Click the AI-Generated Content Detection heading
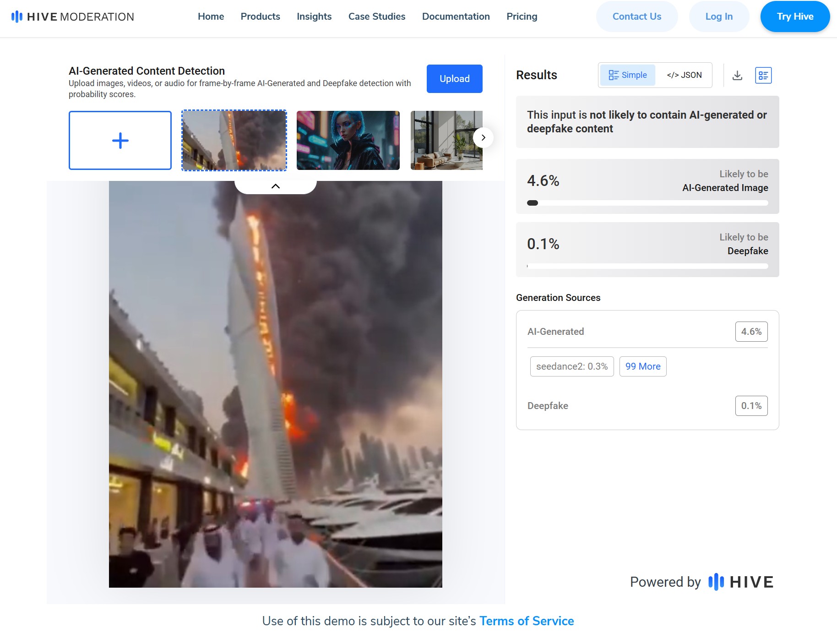 click(147, 71)
